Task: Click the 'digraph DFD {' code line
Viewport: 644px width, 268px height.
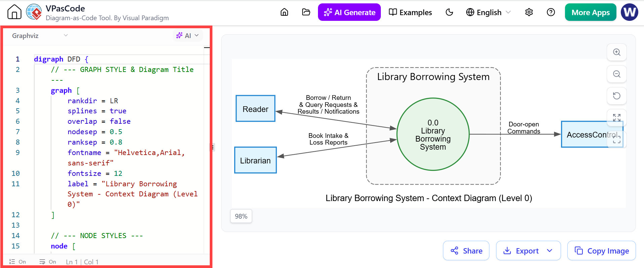Action: point(61,59)
